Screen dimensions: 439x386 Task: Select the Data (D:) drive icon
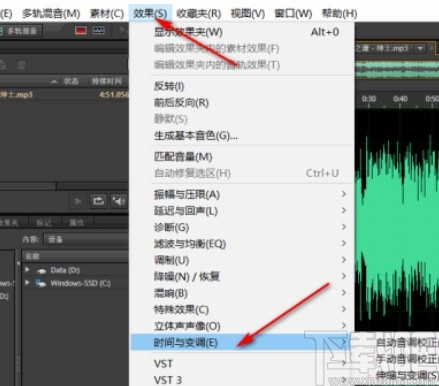41,271
